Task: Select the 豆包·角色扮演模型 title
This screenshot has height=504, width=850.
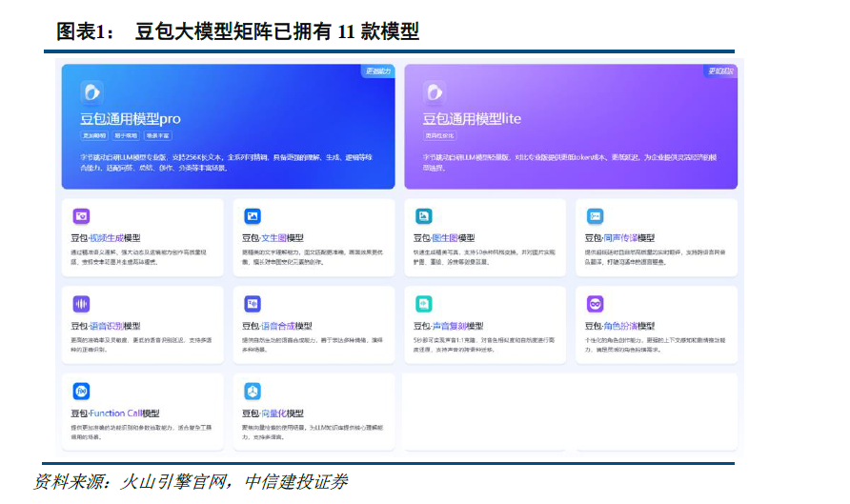Action: click(619, 326)
